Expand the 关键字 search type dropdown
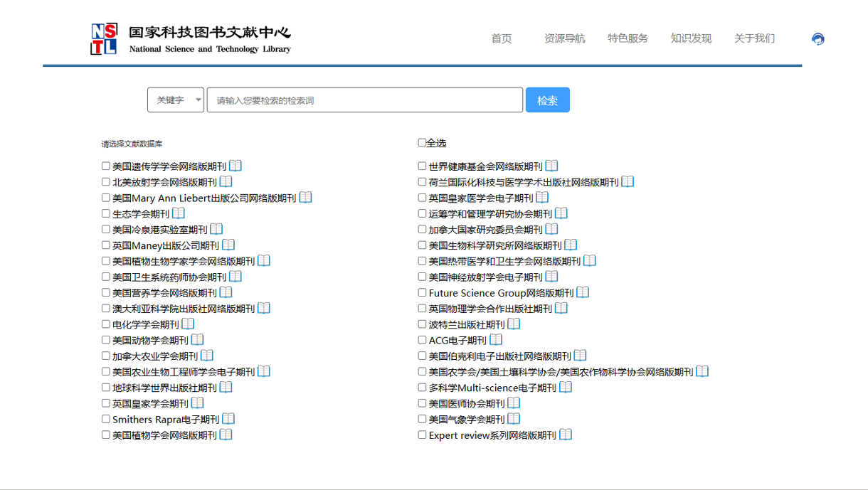The image size is (868, 490). pos(176,100)
